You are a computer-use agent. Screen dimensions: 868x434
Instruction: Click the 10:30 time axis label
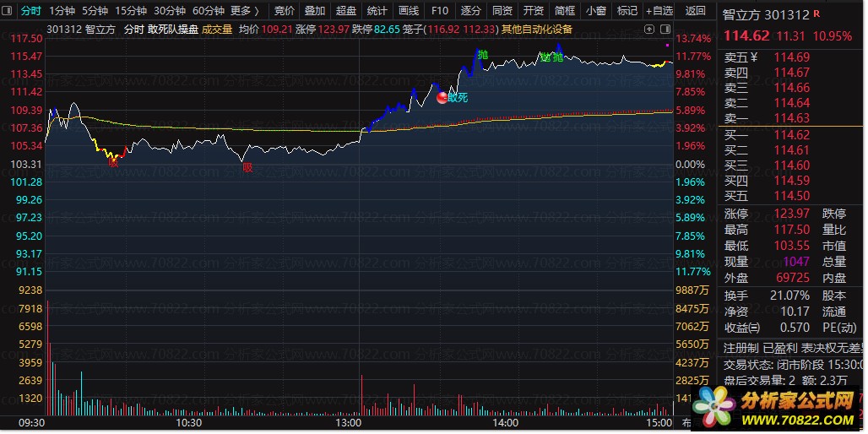(x=188, y=422)
